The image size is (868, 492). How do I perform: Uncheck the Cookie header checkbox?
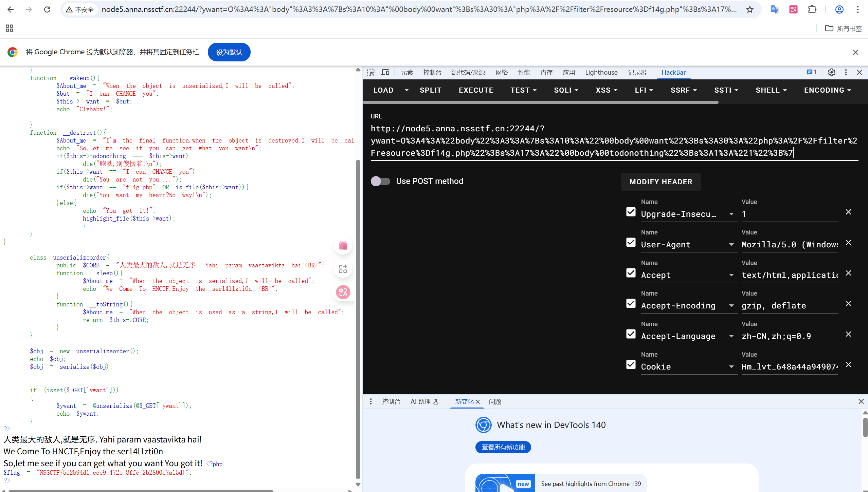tap(631, 364)
